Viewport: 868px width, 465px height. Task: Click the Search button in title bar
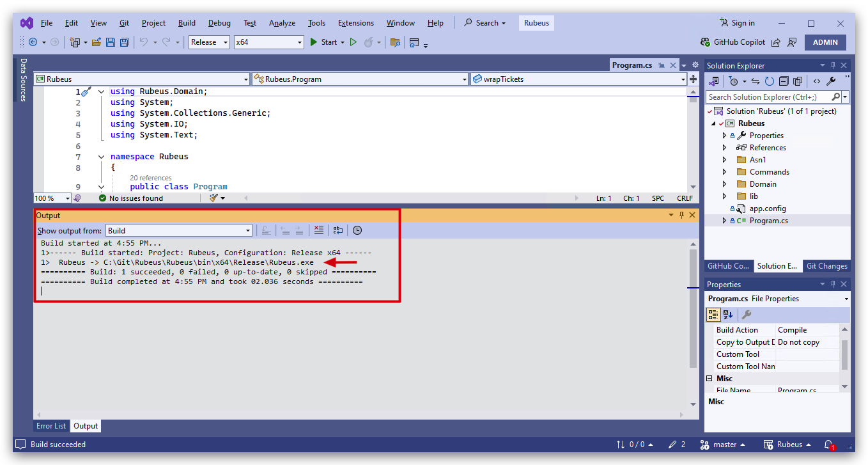coord(484,23)
